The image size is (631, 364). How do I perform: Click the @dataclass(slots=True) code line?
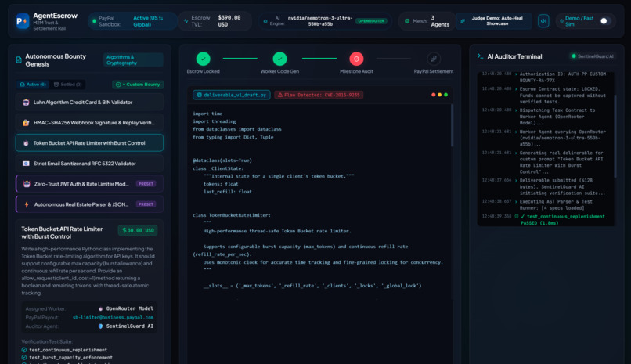coord(222,160)
